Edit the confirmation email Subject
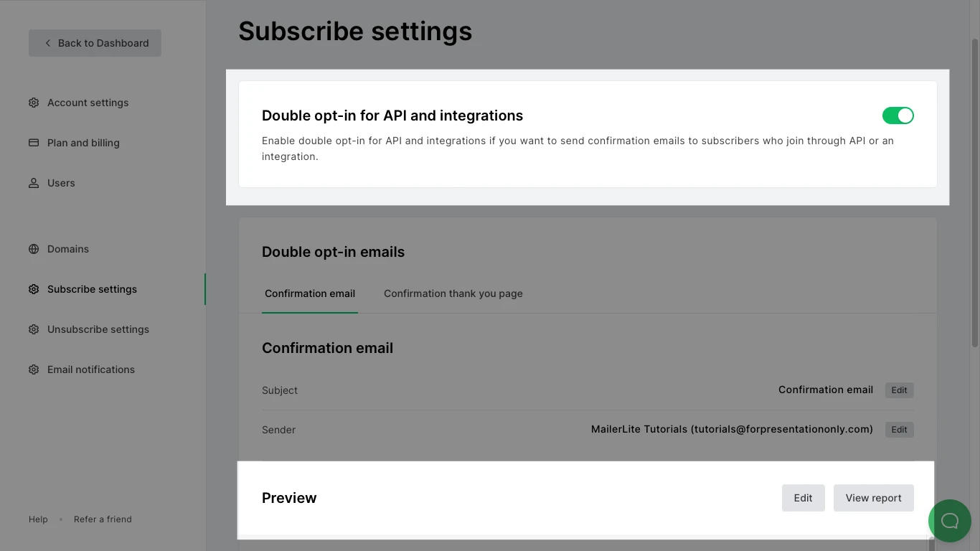This screenshot has height=551, width=980. tap(899, 390)
